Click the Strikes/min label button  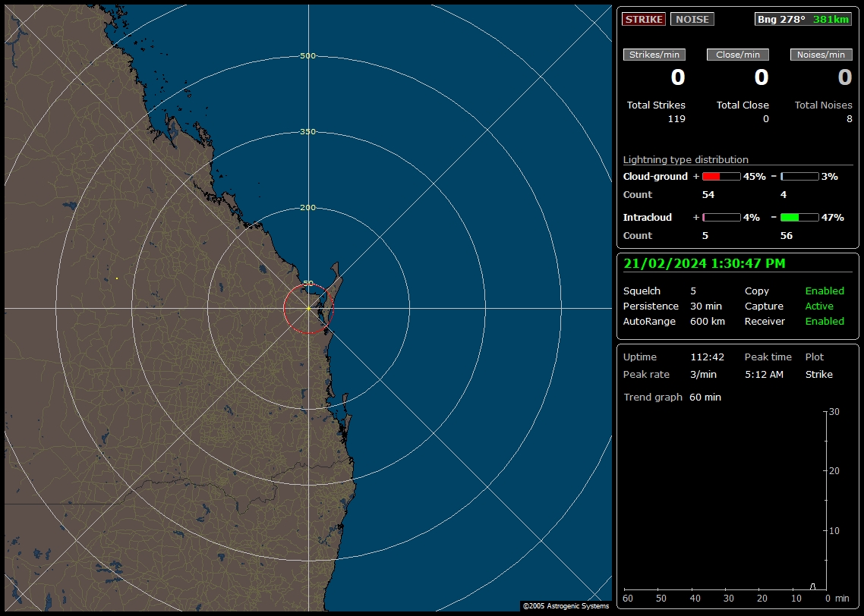[654, 55]
